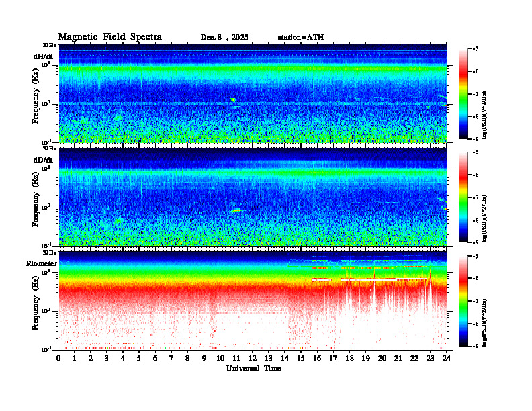
Task: Click the "station=ATH" label
Action: click(x=301, y=38)
